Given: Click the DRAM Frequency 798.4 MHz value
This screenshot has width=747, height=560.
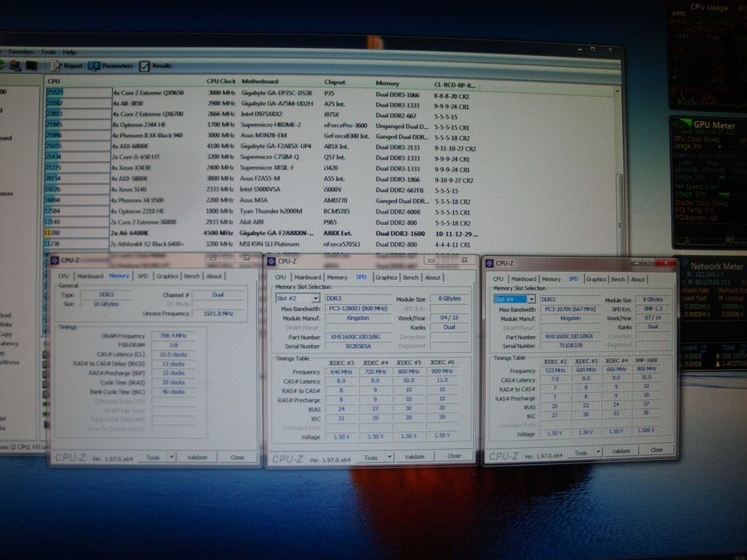Looking at the screenshot, I should pos(174,336).
